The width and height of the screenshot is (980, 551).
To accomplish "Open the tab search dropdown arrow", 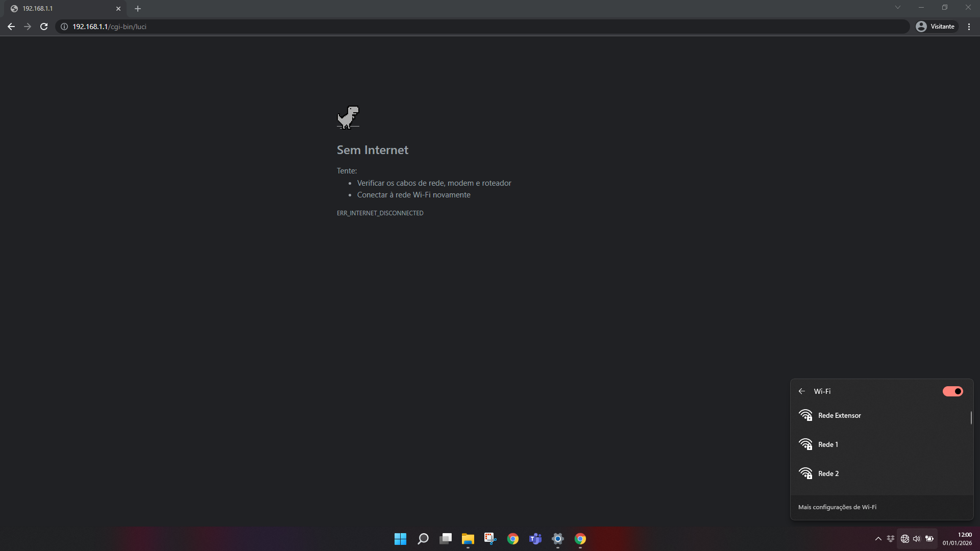I will click(x=897, y=8).
